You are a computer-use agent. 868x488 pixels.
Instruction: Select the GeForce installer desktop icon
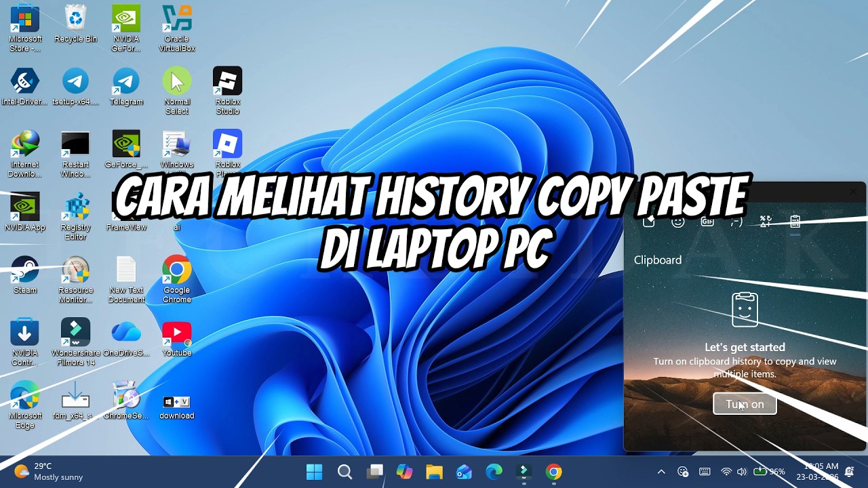point(126,150)
